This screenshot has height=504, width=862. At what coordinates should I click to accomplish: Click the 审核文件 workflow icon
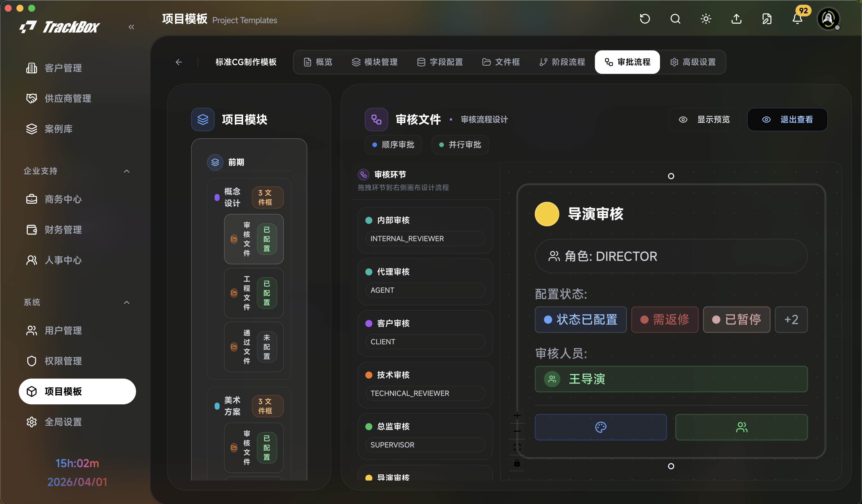pos(376,119)
